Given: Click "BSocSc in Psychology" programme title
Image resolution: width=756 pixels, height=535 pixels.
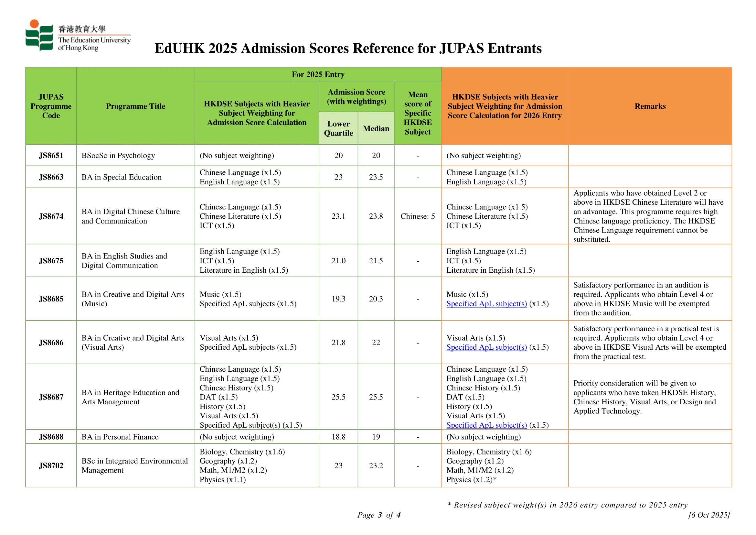Looking at the screenshot, I should click(118, 156).
